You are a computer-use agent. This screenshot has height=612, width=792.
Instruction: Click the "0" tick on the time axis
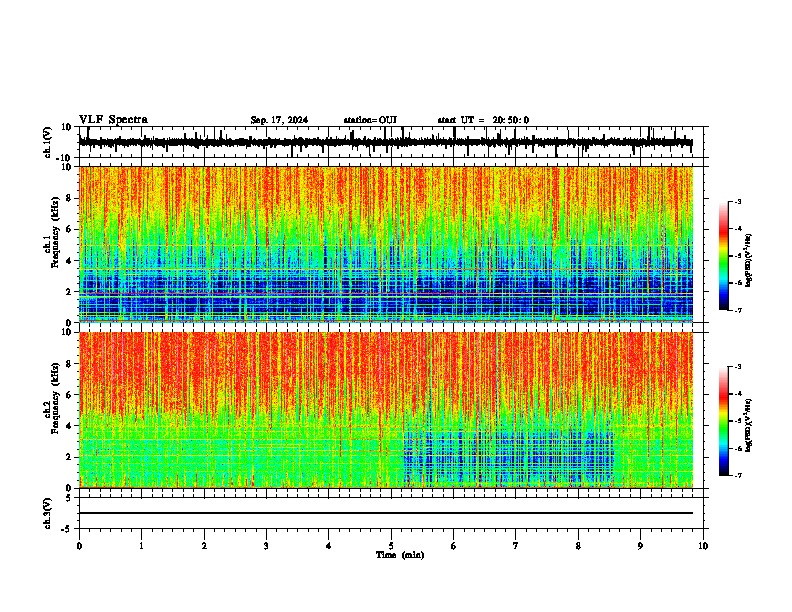pos(79,546)
